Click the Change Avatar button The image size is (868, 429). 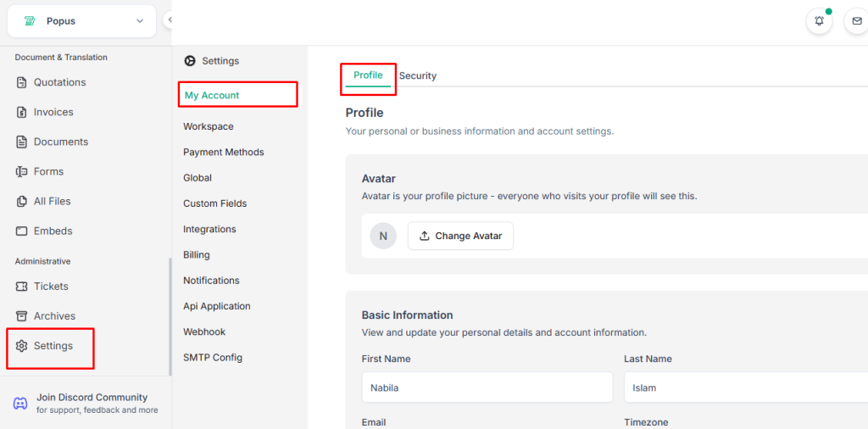point(460,236)
